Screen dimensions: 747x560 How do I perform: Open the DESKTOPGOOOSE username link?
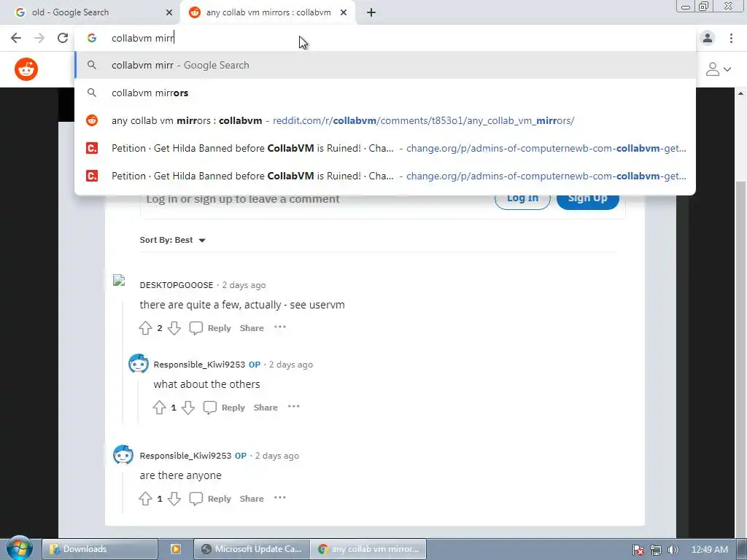pos(177,285)
